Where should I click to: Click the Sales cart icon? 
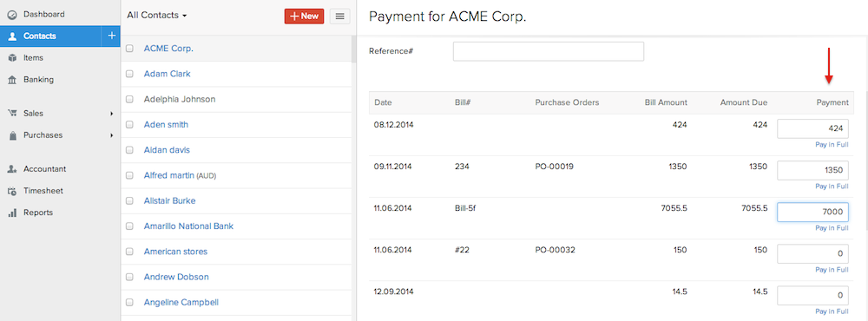point(12,113)
